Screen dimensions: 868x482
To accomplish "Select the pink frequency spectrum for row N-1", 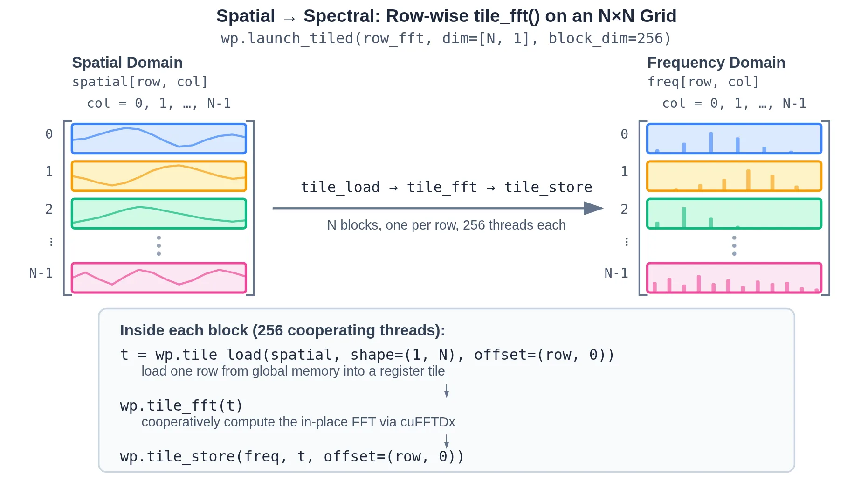I will click(x=733, y=278).
